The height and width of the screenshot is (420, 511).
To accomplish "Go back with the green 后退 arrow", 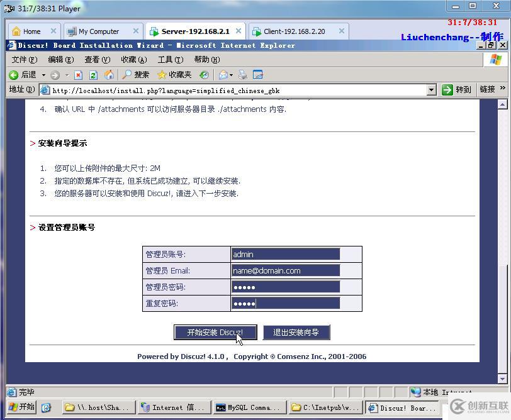I will click(22, 75).
